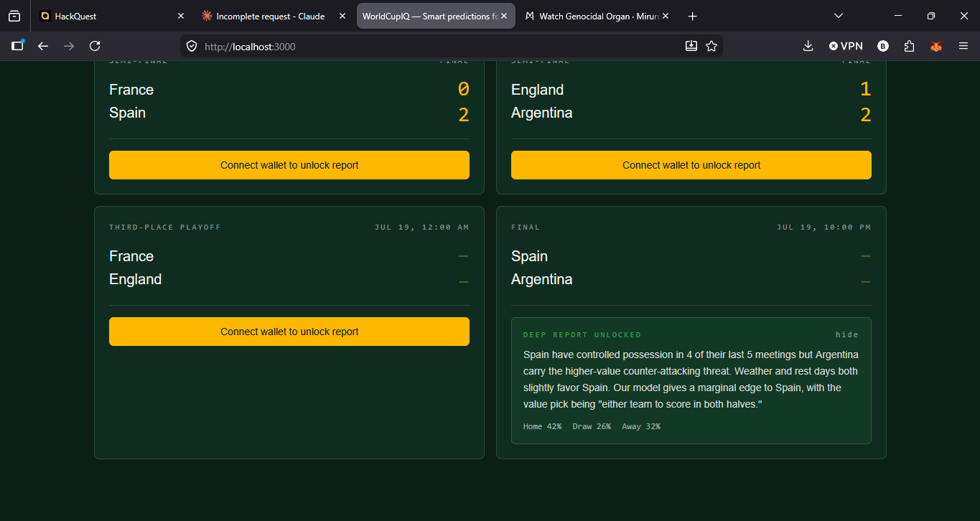Open a new tab with plus button
980x521 pixels.
(692, 16)
